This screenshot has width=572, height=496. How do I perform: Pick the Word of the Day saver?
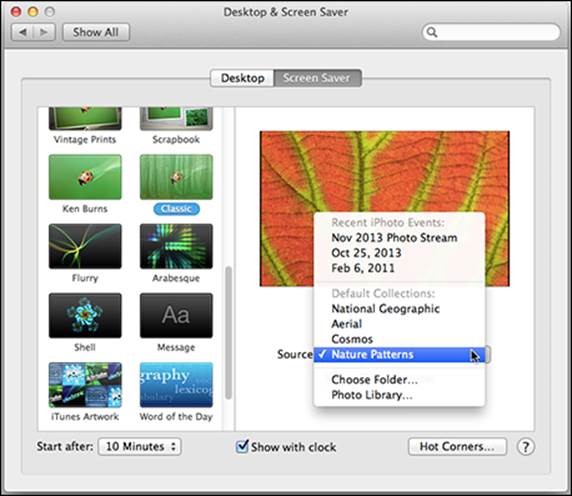tap(176, 385)
